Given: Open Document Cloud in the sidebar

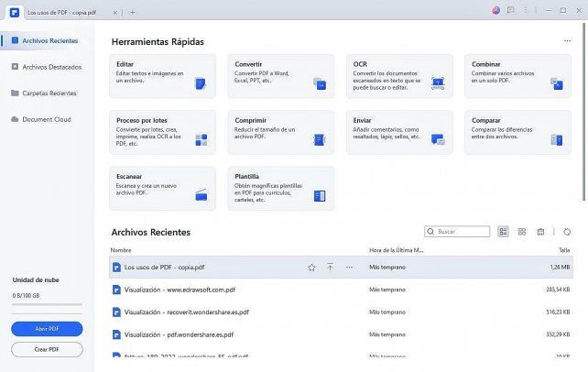Looking at the screenshot, I should click(x=46, y=119).
